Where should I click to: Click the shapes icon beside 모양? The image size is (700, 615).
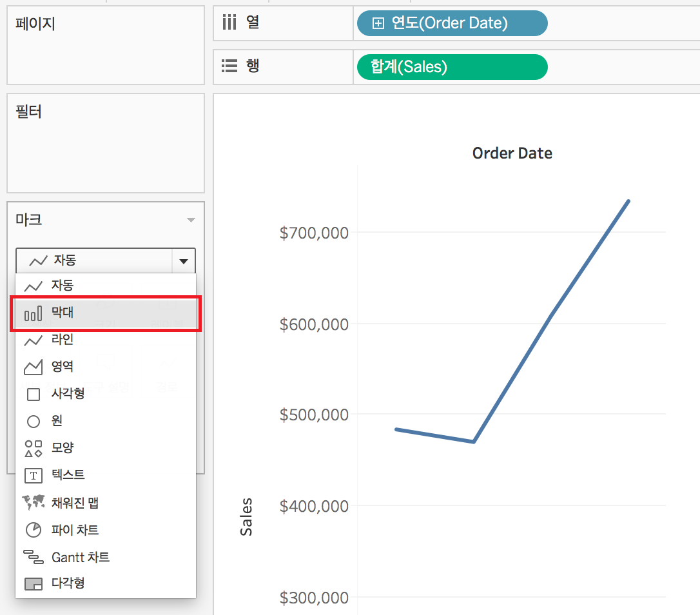(34, 449)
